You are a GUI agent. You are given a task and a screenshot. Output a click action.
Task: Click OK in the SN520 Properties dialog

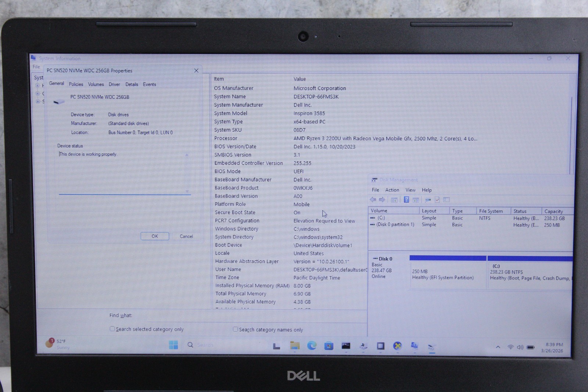(155, 236)
